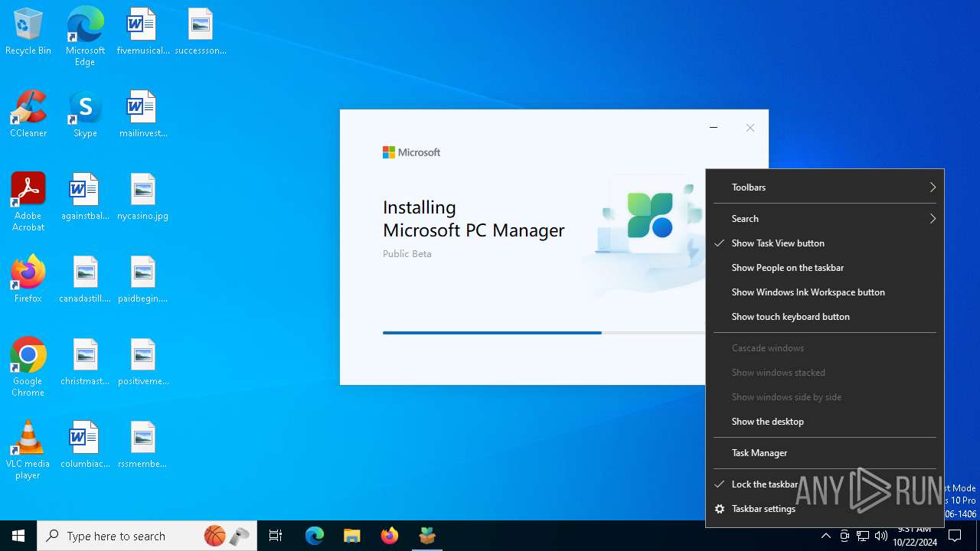Click the taskbar clock and date

tap(915, 536)
